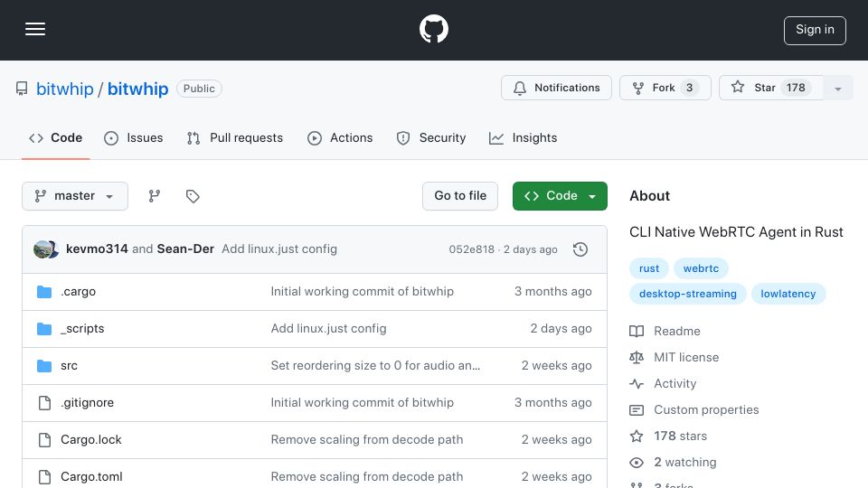Screen dimensions: 868x488
Task: Open Cargo.lock commit Remove scaling from decode path
Action: 366,440
